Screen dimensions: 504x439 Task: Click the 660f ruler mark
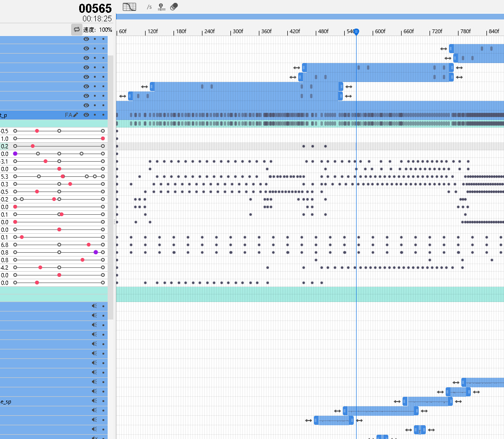point(408,31)
